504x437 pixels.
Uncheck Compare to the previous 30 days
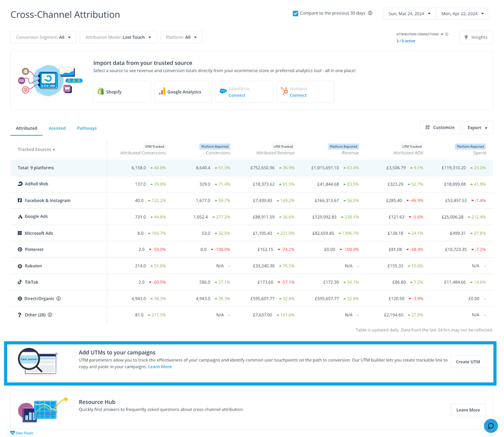[x=295, y=14]
